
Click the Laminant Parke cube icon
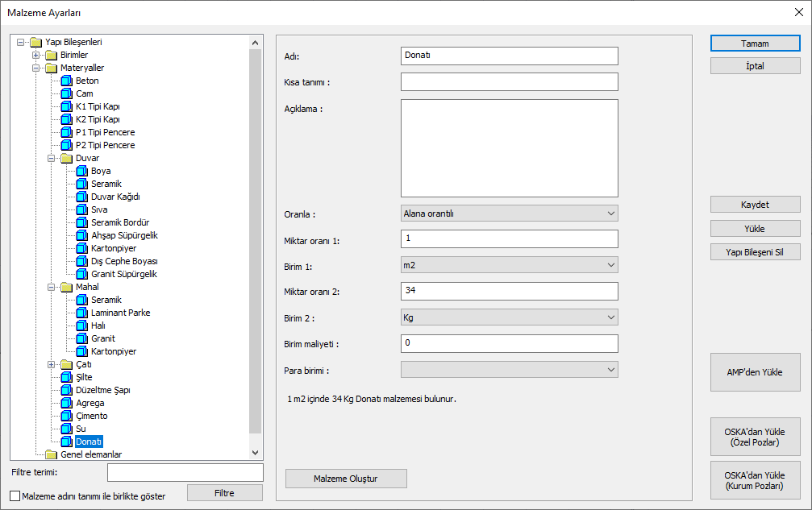[81, 313]
